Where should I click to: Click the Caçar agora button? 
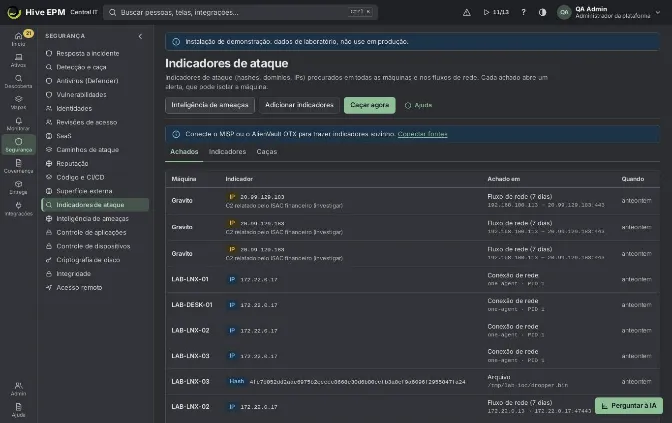369,105
